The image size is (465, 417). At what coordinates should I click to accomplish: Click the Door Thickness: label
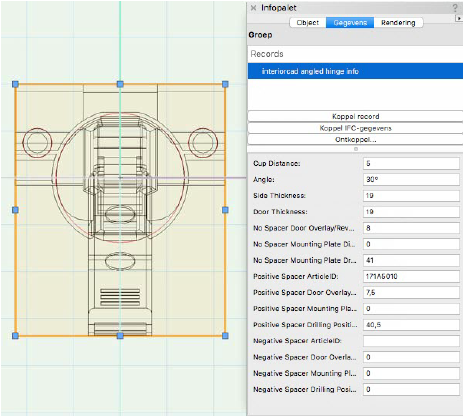pos(280,212)
